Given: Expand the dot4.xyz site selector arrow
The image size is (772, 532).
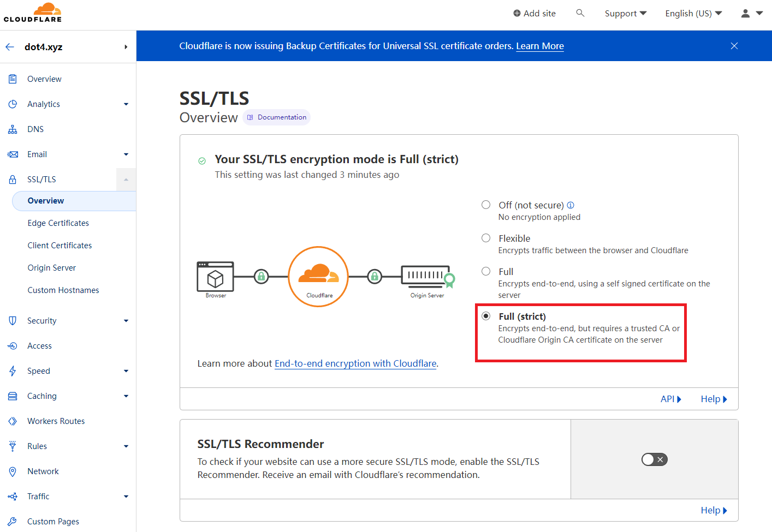Looking at the screenshot, I should pos(126,47).
